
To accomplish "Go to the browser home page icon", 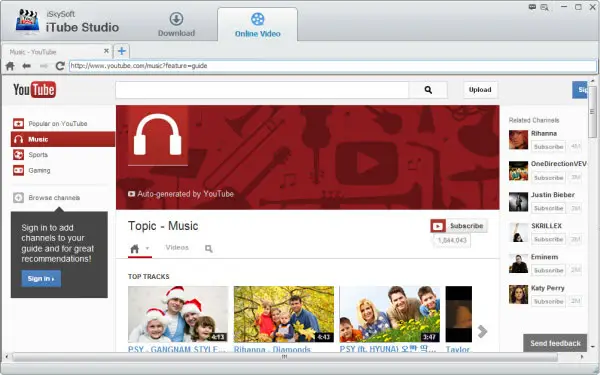I will tap(10, 66).
